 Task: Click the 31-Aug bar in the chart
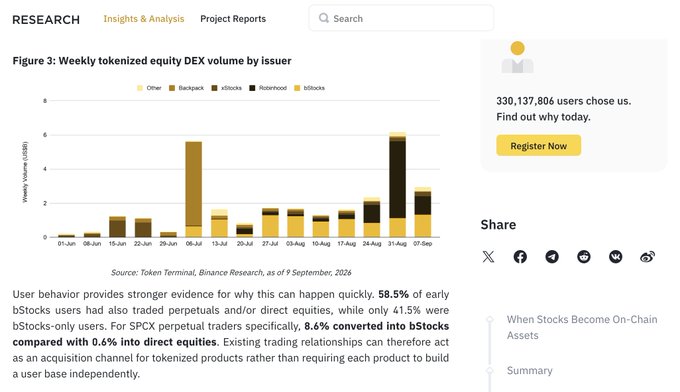(397, 185)
